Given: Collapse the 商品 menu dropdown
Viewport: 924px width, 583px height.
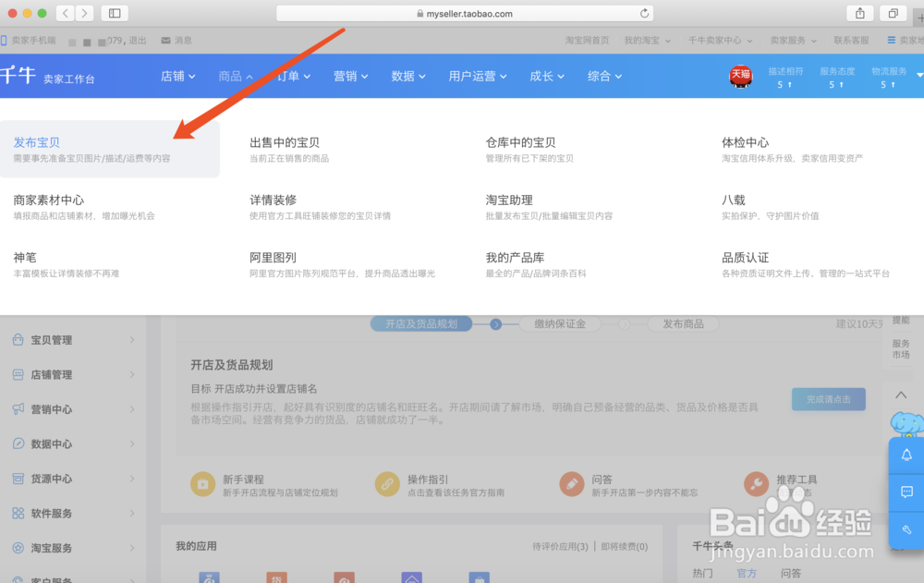Looking at the screenshot, I should [x=236, y=76].
